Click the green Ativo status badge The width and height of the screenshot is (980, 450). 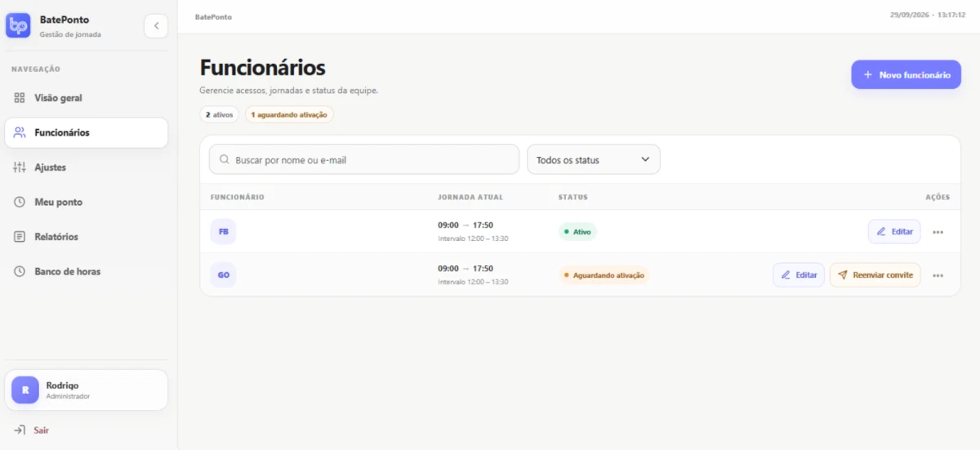(x=577, y=232)
